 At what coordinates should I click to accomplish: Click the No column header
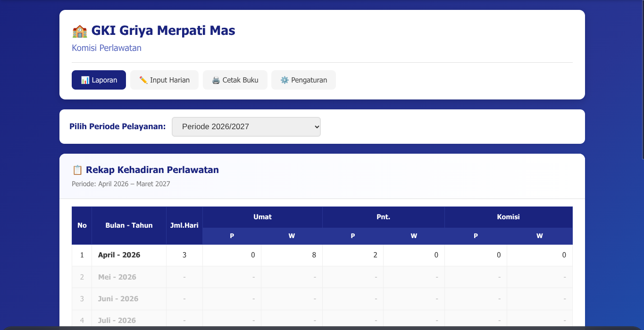pyautogui.click(x=82, y=225)
